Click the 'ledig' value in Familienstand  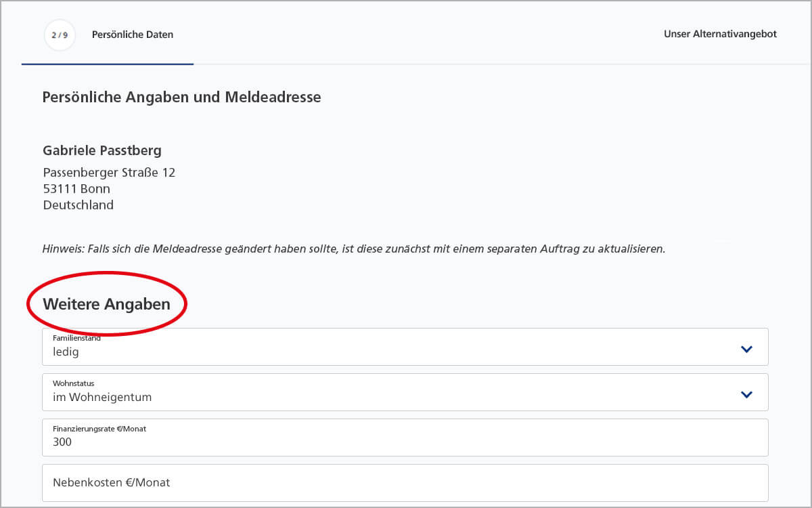click(66, 352)
